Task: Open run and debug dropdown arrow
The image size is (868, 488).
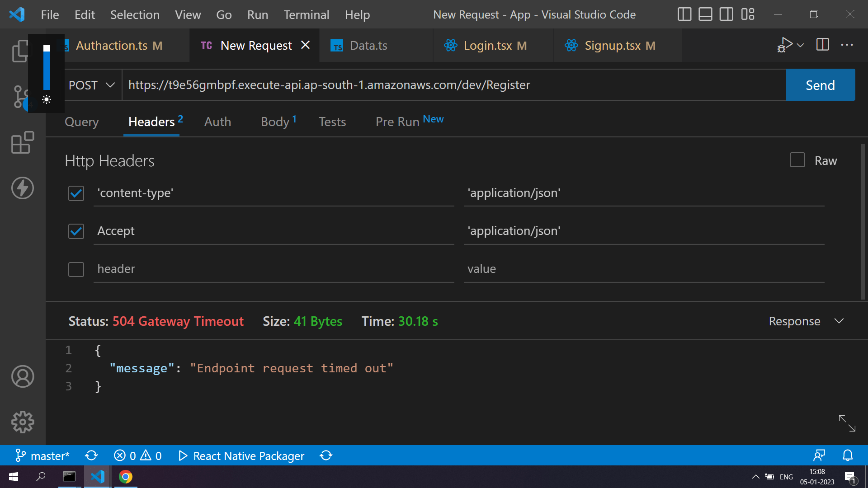Action: click(x=801, y=45)
